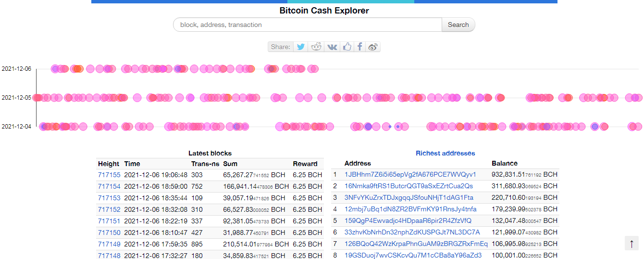The width and height of the screenshot is (644, 259).
Task: Click the Trans-ns column header
Action: coord(205,164)
